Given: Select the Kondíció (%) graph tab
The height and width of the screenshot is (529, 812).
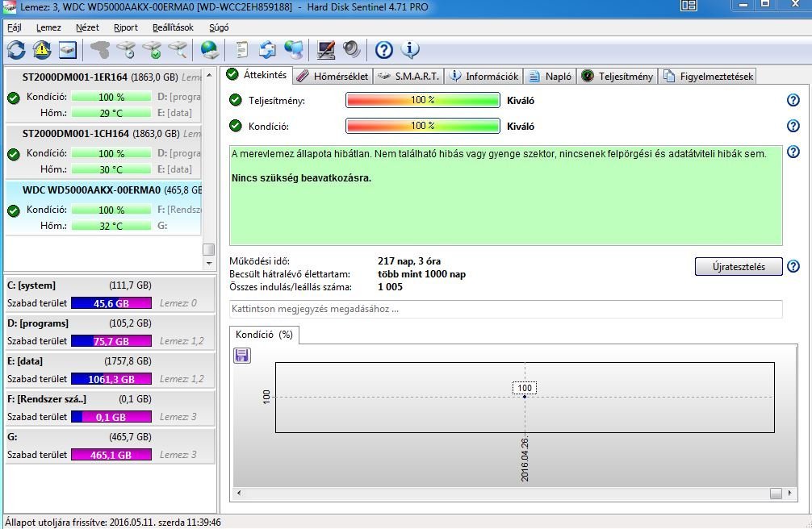Looking at the screenshot, I should coord(264,335).
